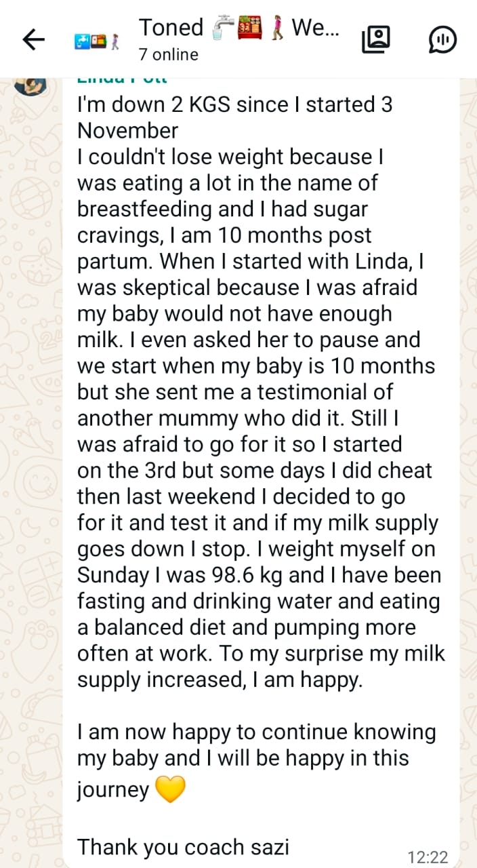Tap the '7 online' status text
The image size is (477, 868).
click(x=169, y=54)
